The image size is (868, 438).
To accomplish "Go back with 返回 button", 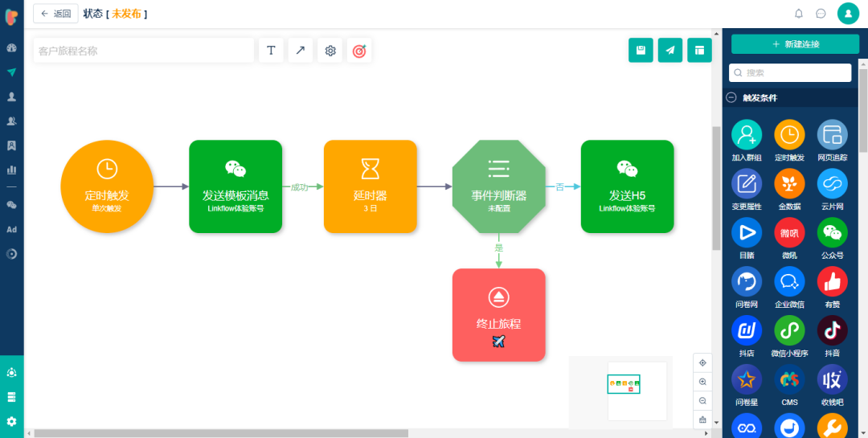I will [x=56, y=14].
